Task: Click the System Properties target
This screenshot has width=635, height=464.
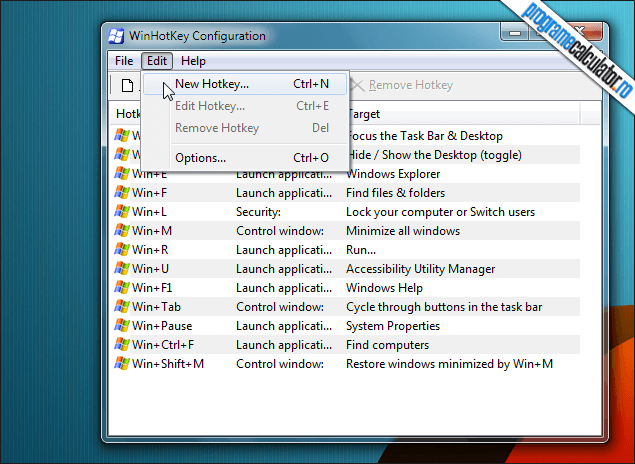Action: pyautogui.click(x=393, y=326)
